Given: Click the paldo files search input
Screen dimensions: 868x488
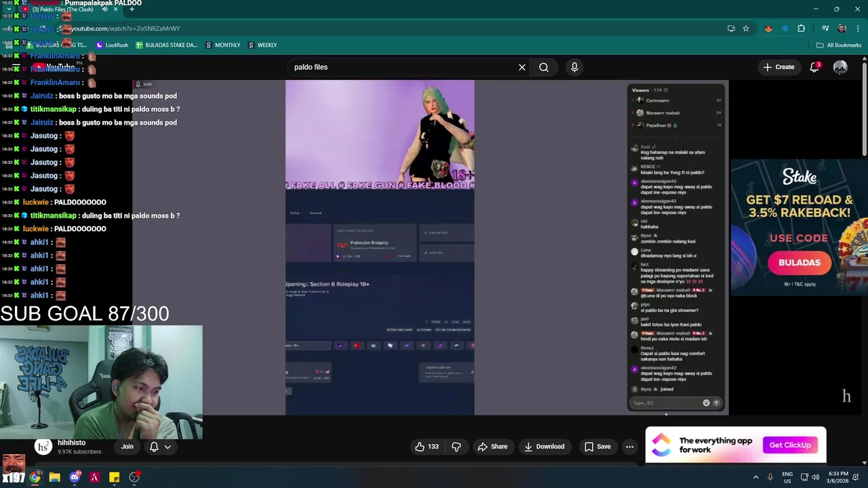Looking at the screenshot, I should click(402, 67).
